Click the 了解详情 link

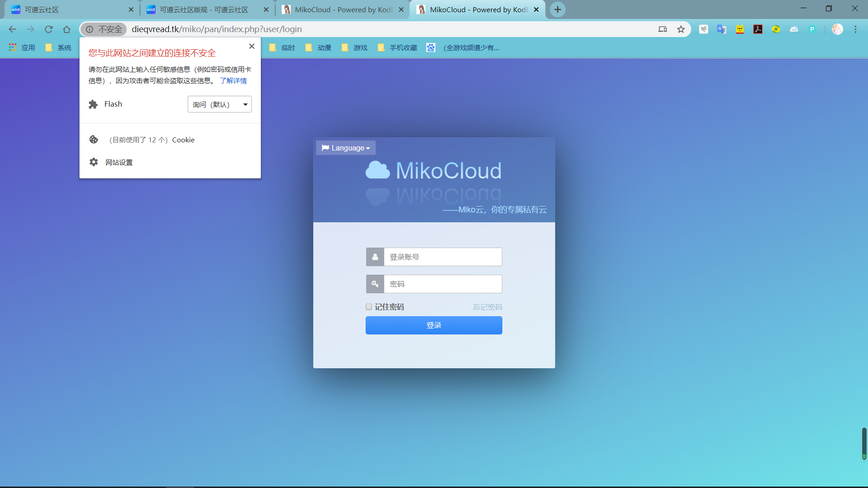pos(233,81)
